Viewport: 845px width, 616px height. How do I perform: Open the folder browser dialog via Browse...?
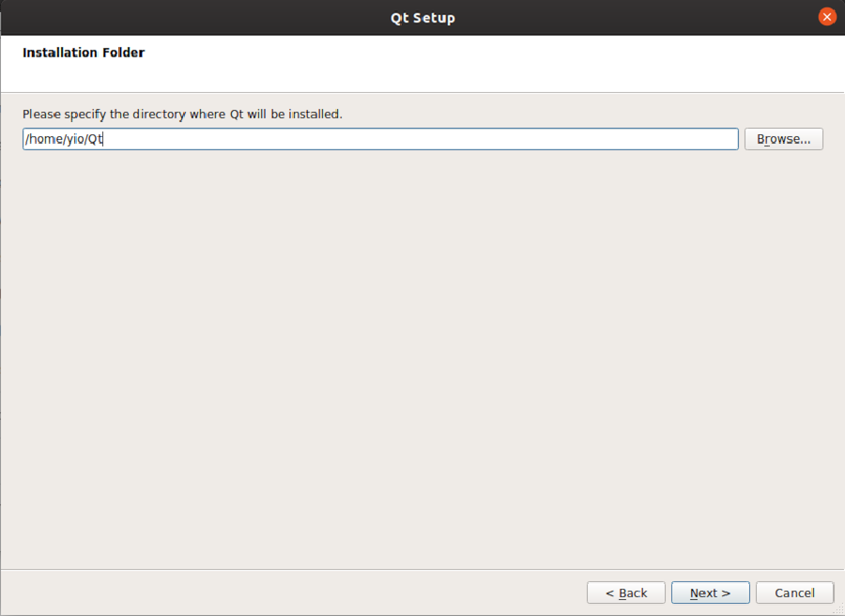click(x=783, y=138)
